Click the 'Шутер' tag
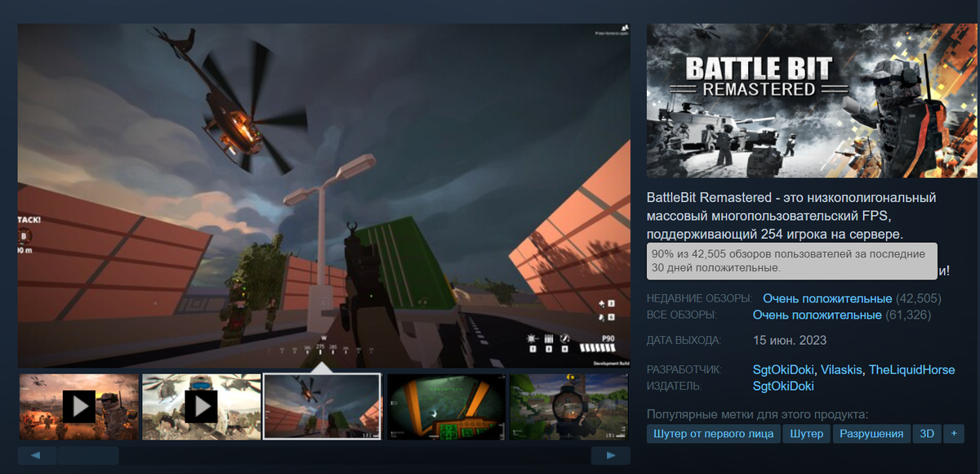This screenshot has width=980, height=474. (x=806, y=434)
